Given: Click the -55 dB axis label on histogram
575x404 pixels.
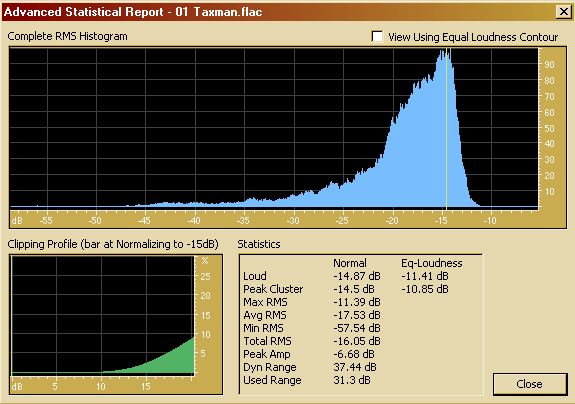Looking at the screenshot, I should click(46, 220).
